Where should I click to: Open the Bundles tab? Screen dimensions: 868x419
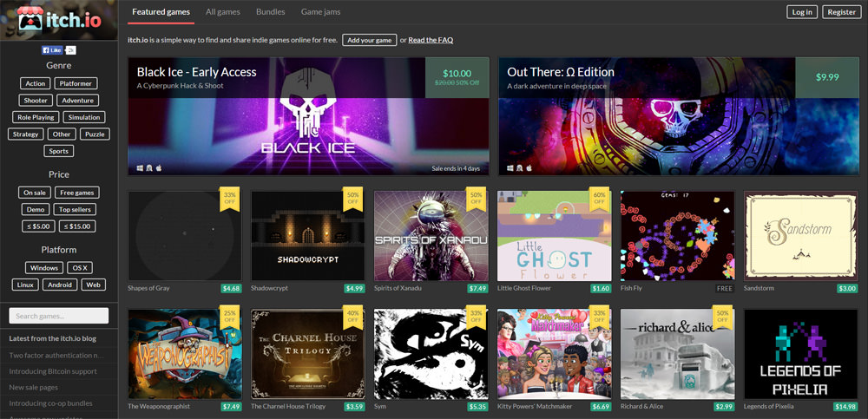(x=271, y=11)
